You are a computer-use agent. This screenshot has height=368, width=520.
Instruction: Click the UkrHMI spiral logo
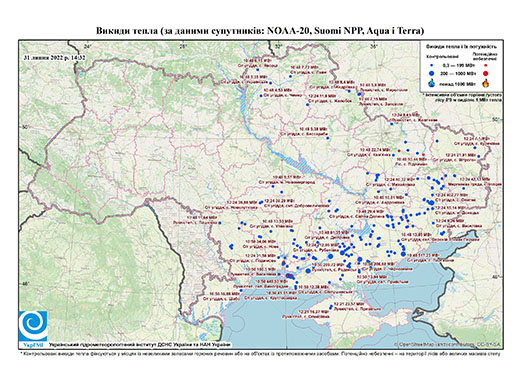33,326
